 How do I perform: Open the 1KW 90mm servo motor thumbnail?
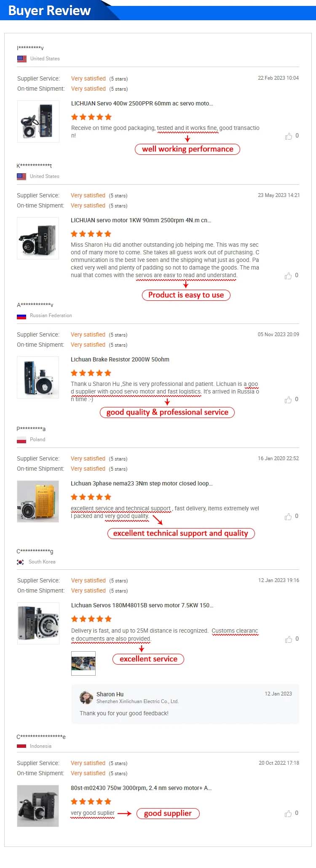tap(38, 238)
